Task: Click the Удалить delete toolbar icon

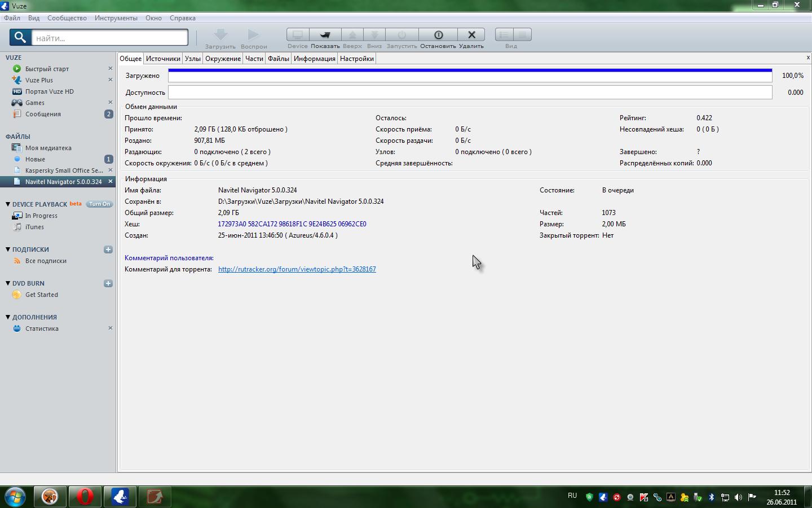Action: tap(471, 35)
